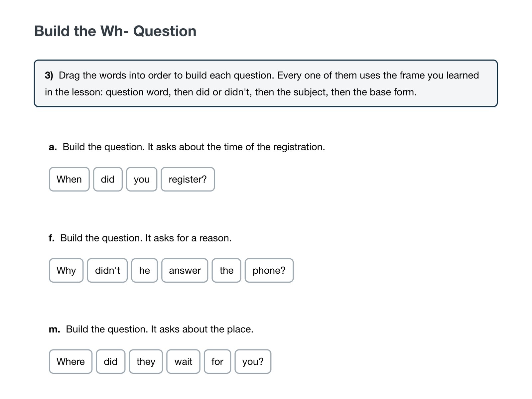Image resolution: width=532 pixels, height=399 pixels.
Task: Click the 'they' word tile
Action: click(146, 361)
